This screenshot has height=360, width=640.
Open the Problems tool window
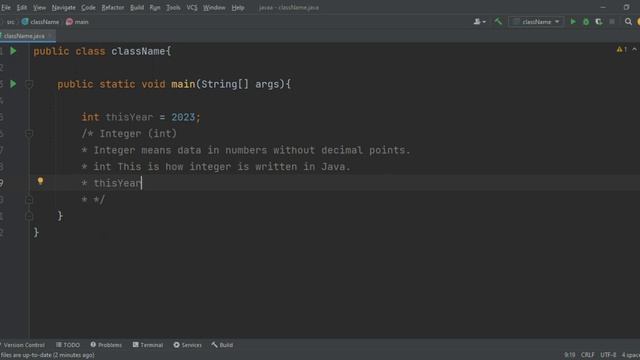point(106,345)
